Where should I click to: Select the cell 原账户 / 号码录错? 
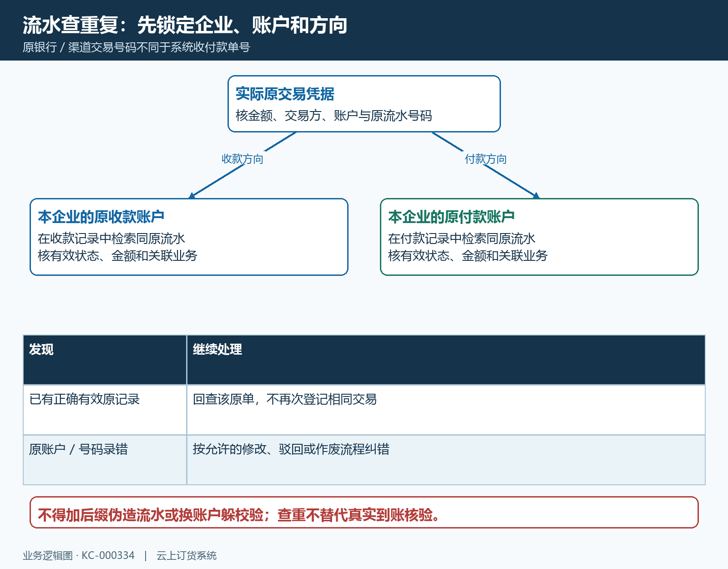coord(105,460)
